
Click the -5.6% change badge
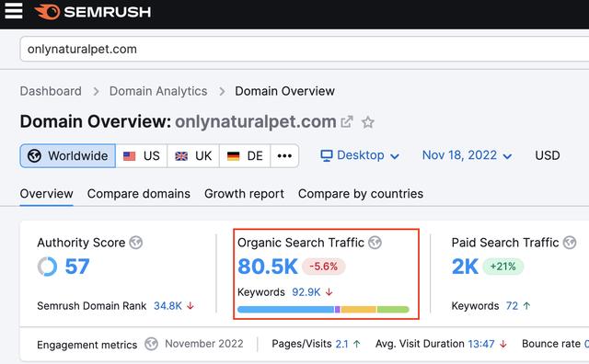[323, 267]
